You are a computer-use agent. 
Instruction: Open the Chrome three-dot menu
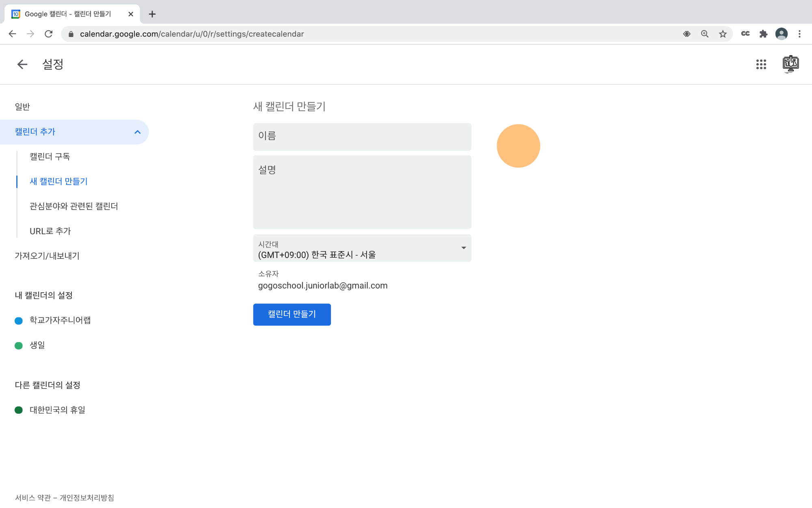pos(799,34)
